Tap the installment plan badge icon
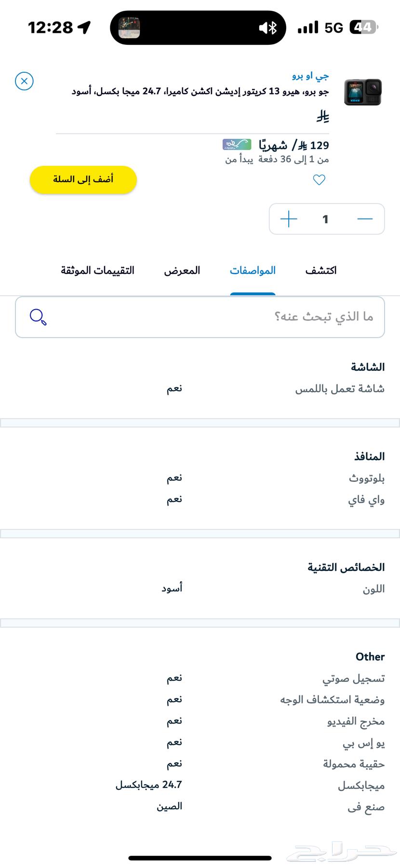 (237, 144)
